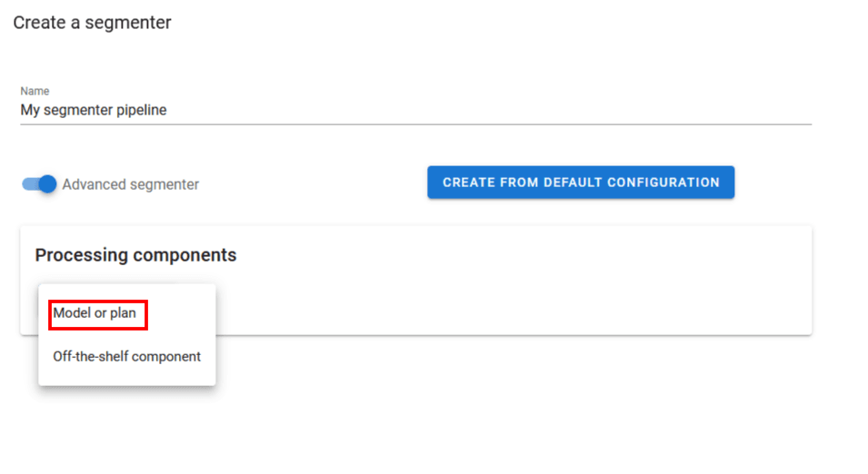Disable the Advanced segmenter mode switch
Screen dimensions: 868x474
[40, 184]
